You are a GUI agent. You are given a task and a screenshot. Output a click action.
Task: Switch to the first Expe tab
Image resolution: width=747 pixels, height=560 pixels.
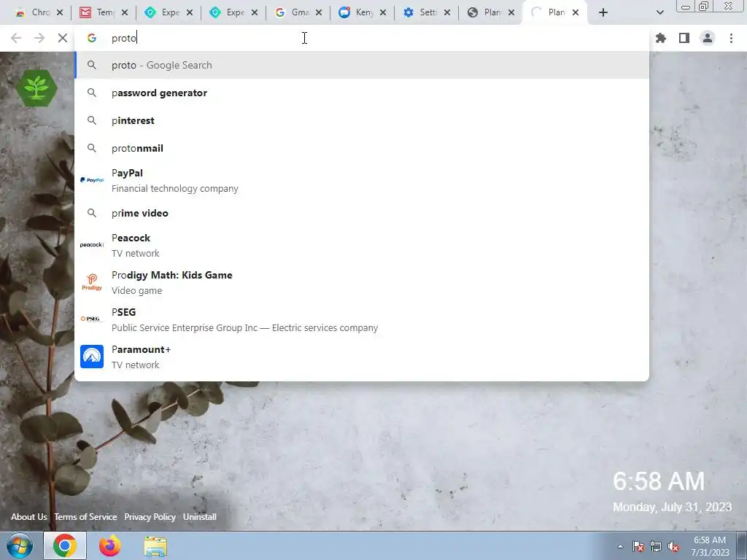point(169,12)
